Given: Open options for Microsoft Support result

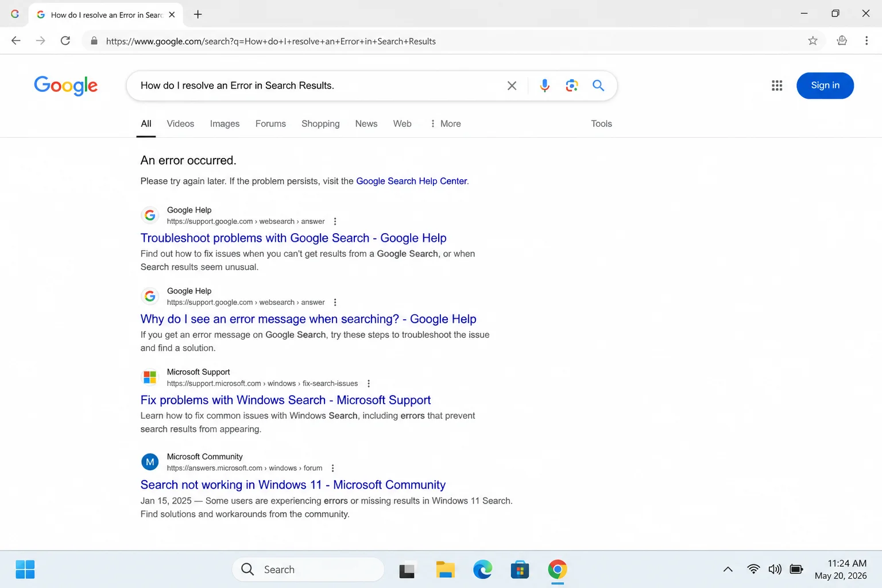Looking at the screenshot, I should point(368,384).
